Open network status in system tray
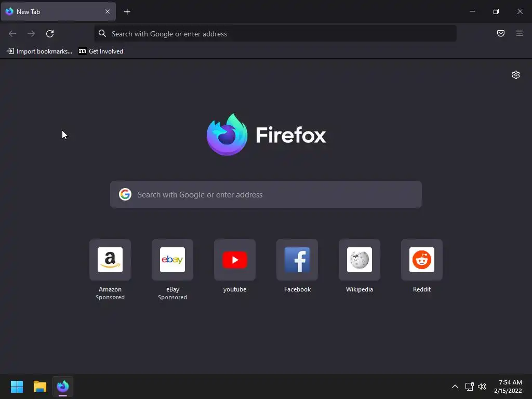 pyautogui.click(x=470, y=387)
